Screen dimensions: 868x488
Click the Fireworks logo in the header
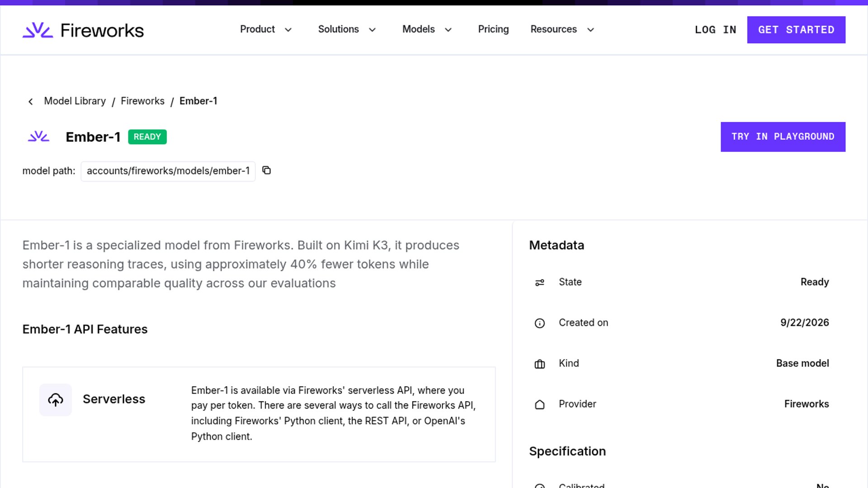coord(83,30)
